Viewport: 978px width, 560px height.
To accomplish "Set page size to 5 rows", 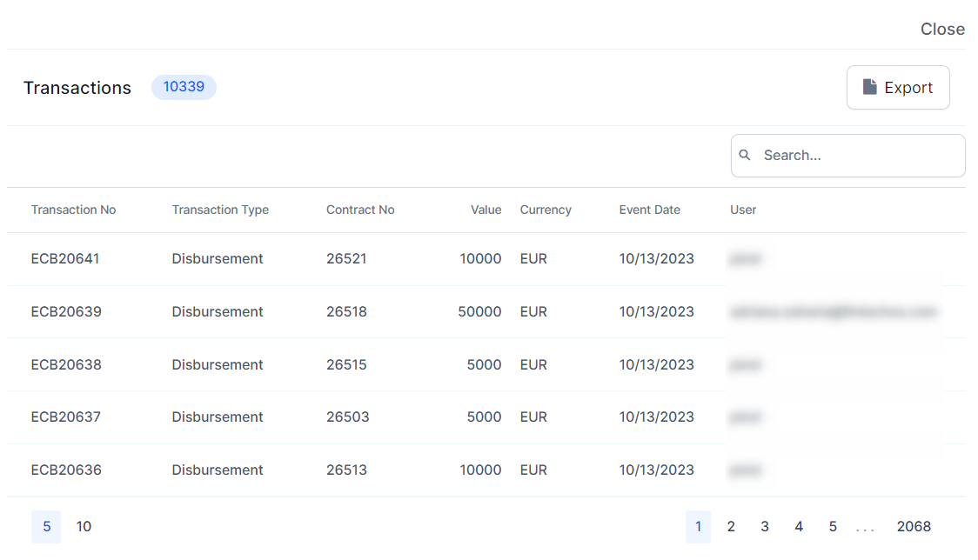I will click(x=46, y=527).
